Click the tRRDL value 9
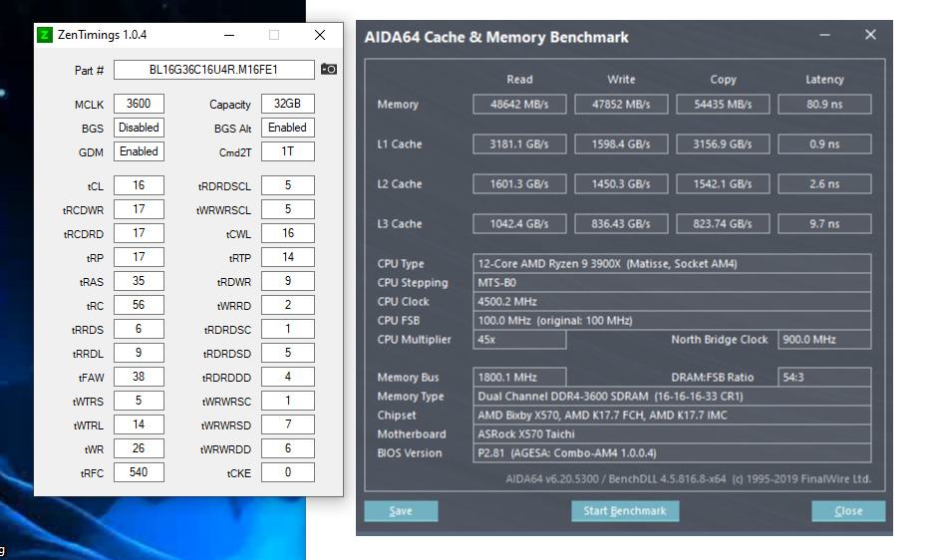 [x=139, y=353]
